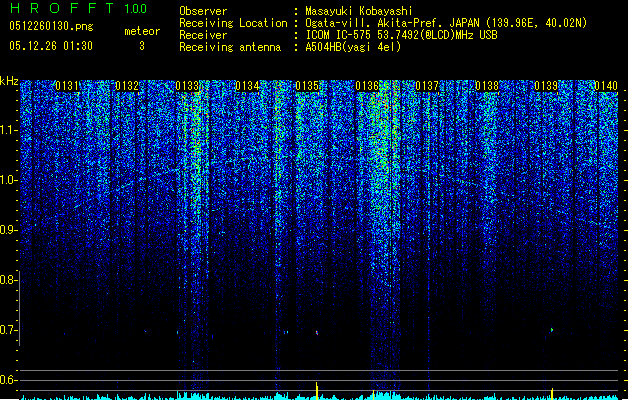The image size is (629, 400).
Task: Click the green echo dot near 0139
Action: (552, 330)
